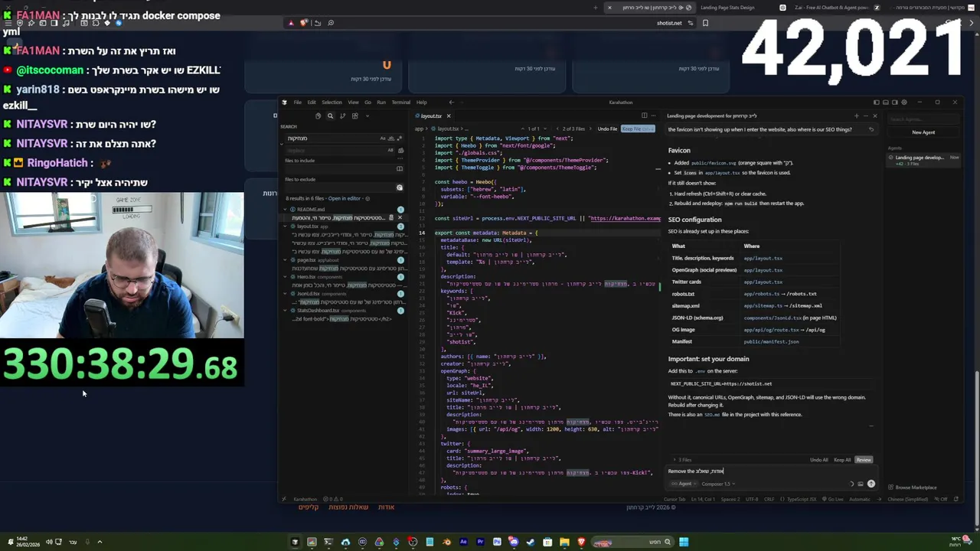Click Keep File button
Viewport: 980px width, 551px height.
point(638,129)
